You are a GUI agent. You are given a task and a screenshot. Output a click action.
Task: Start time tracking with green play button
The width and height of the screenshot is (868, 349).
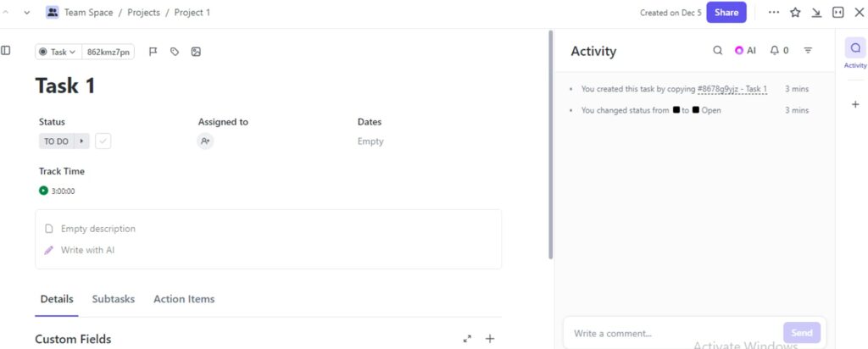(44, 191)
